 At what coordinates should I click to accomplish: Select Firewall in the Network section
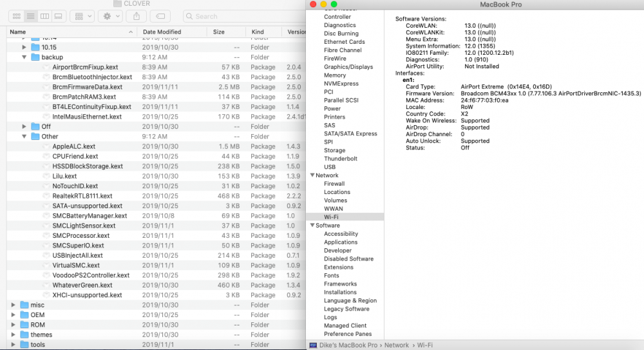coord(334,184)
